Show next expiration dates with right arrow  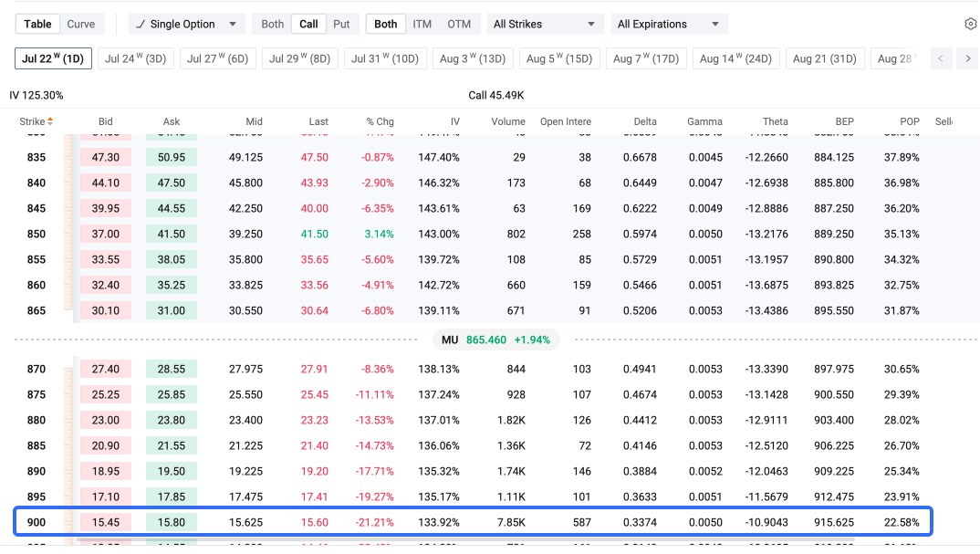click(967, 58)
